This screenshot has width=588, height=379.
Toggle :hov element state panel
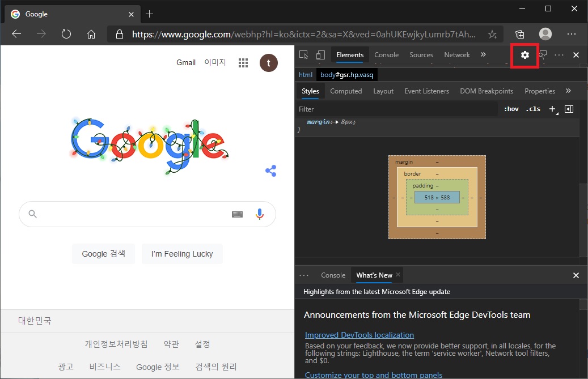coord(511,109)
